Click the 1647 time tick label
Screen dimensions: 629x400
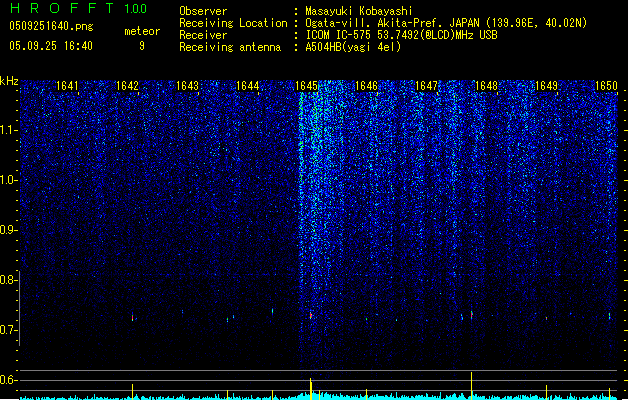426,86
